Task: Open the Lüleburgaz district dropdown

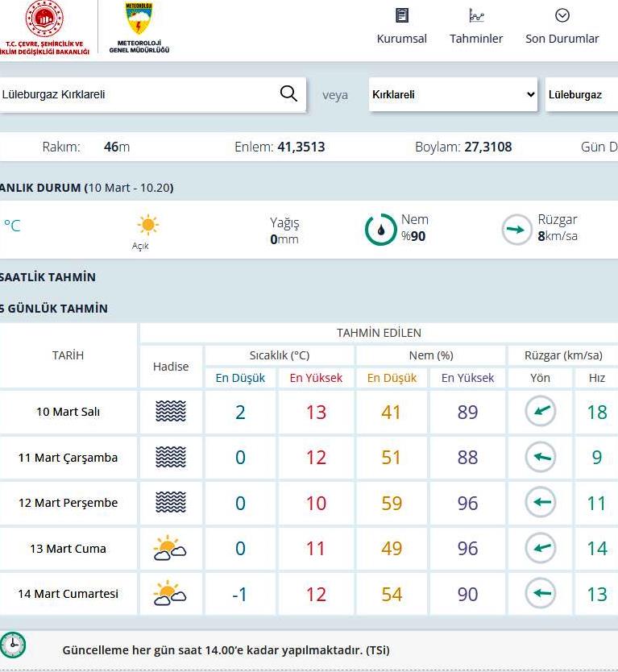Action: click(x=581, y=94)
